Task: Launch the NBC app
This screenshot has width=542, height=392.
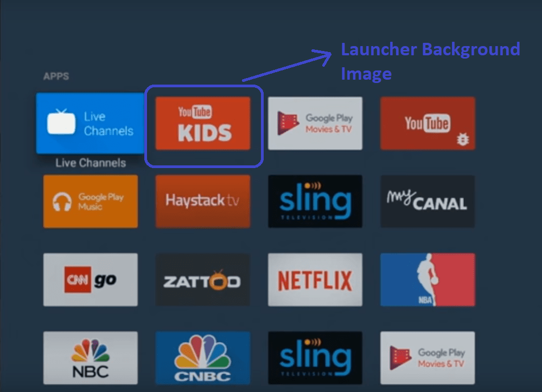Action: pos(91,358)
